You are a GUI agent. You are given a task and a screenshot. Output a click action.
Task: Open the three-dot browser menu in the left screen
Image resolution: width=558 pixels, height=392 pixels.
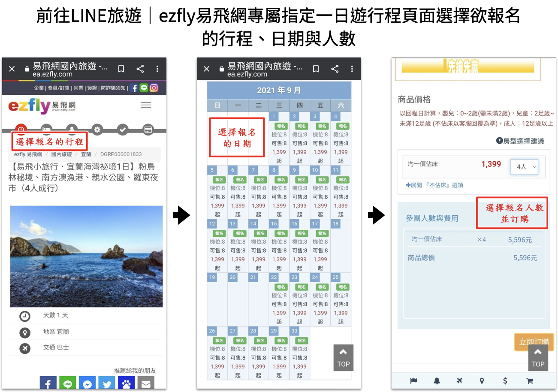click(157, 69)
